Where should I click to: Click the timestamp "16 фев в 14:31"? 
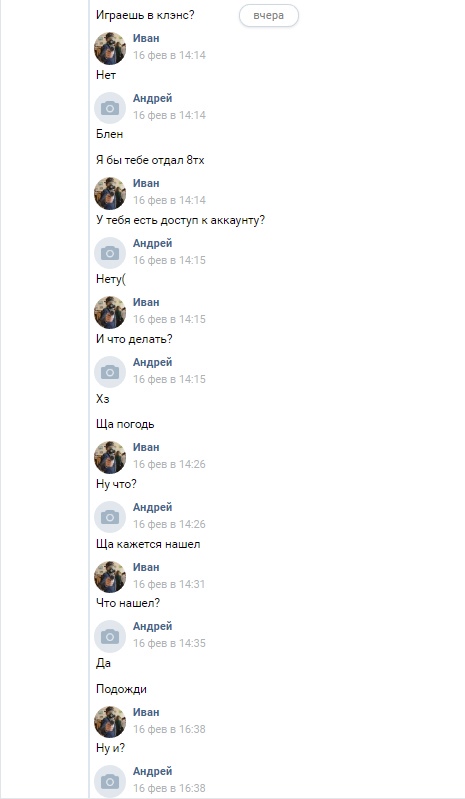tap(170, 584)
